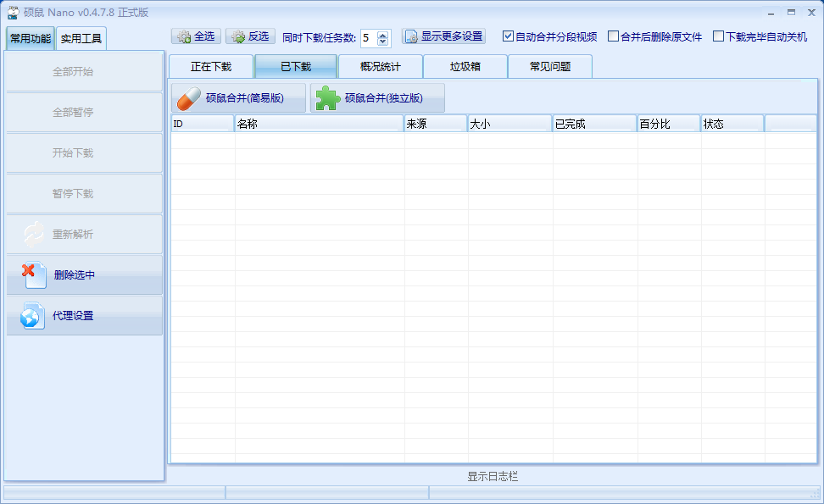This screenshot has width=824, height=504.
Task: Increase 同时下载任务数 with the up arrow
Action: (382, 35)
